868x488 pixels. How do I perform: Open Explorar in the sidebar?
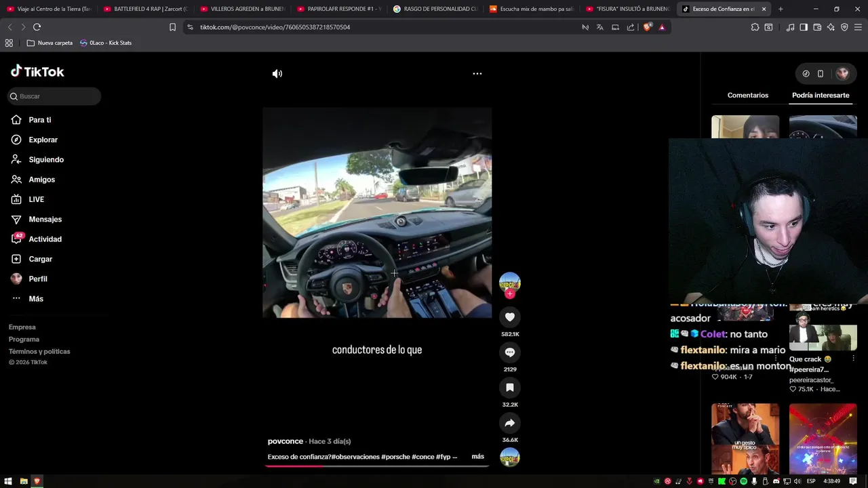[43, 140]
